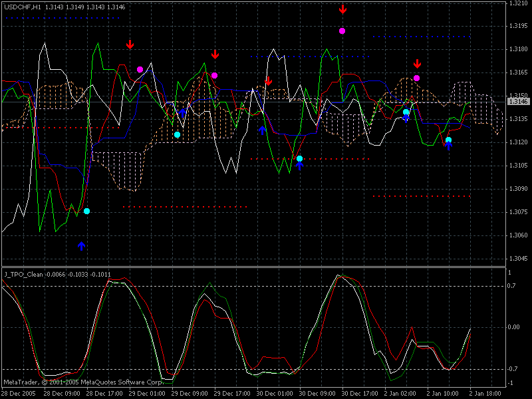Click the 1.3060 price axis label
Screen dimensions: 532x399
point(519,235)
